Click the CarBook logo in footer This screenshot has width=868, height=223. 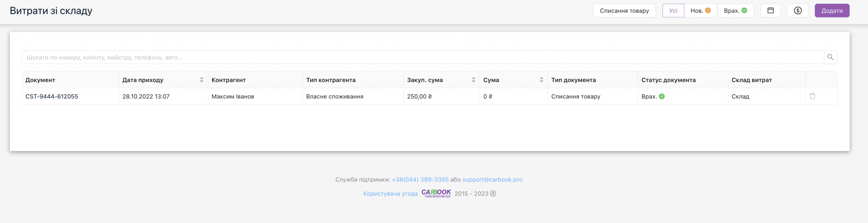436,193
